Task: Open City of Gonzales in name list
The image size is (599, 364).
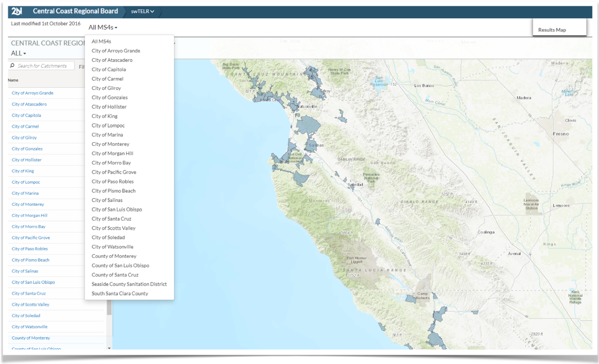Action: (27, 149)
